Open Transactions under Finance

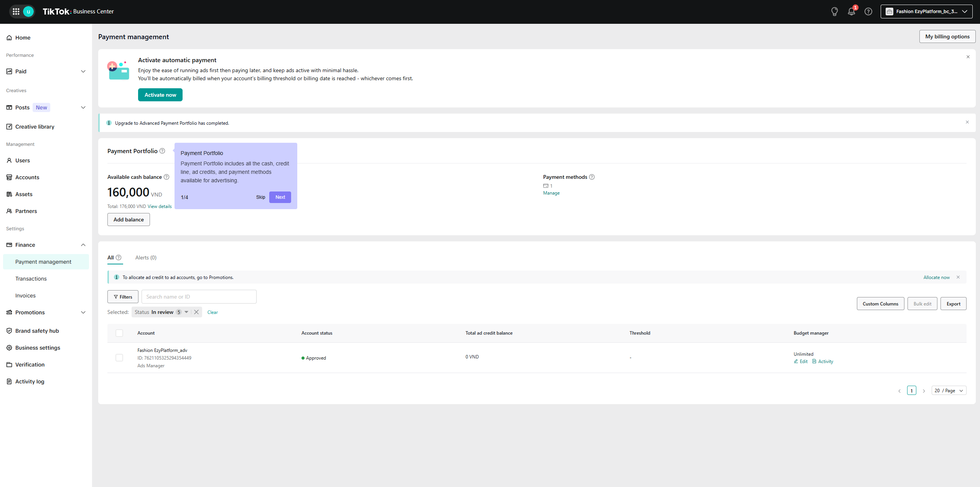(46, 279)
